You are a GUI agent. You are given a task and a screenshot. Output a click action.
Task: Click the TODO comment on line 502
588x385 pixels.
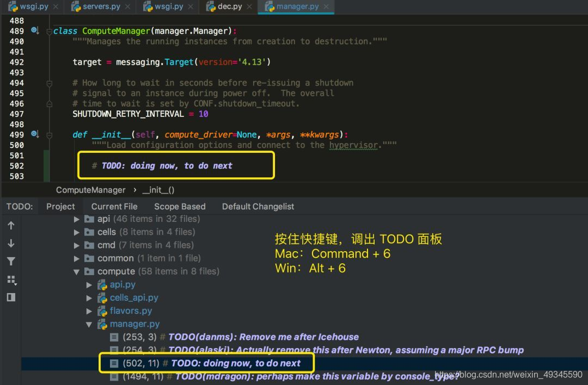click(x=162, y=165)
